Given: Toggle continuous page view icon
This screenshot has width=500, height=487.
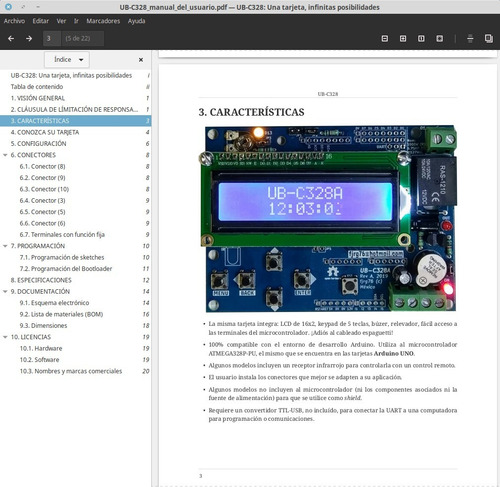Looking at the screenshot, I should 470,38.
